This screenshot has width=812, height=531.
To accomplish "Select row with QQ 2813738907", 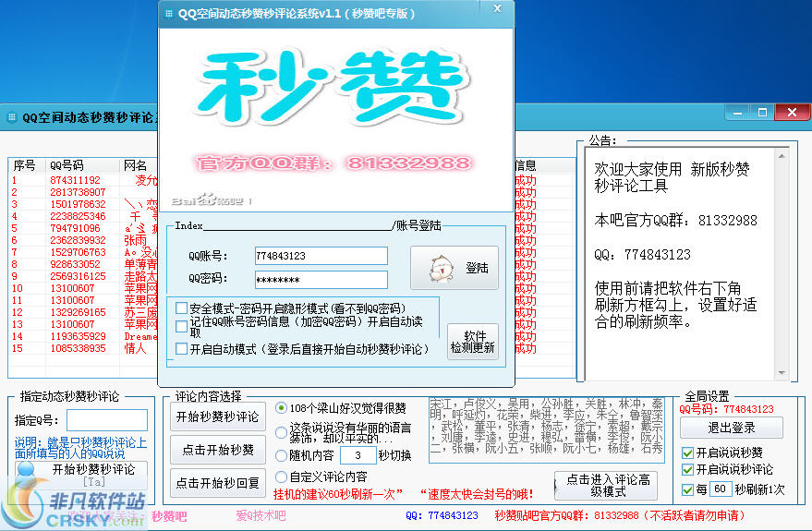I will click(83, 192).
